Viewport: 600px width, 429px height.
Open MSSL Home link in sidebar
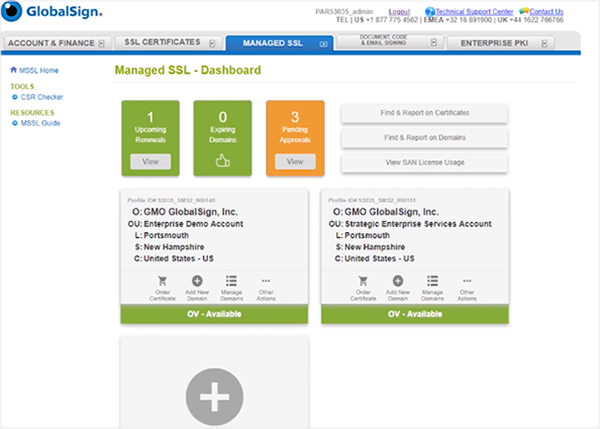[39, 70]
